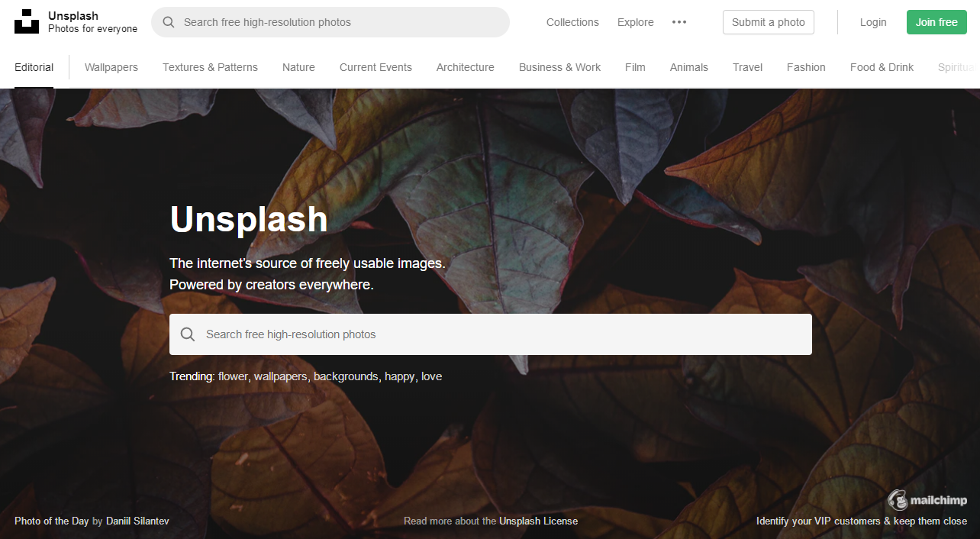Click the magnifier icon in hero search box
This screenshot has width=980, height=539.
[x=188, y=334]
